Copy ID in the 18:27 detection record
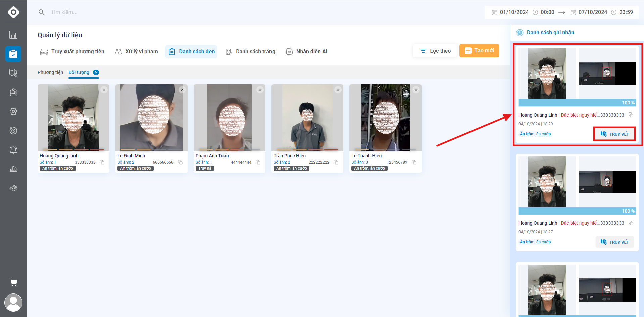The image size is (644, 317). click(x=631, y=223)
